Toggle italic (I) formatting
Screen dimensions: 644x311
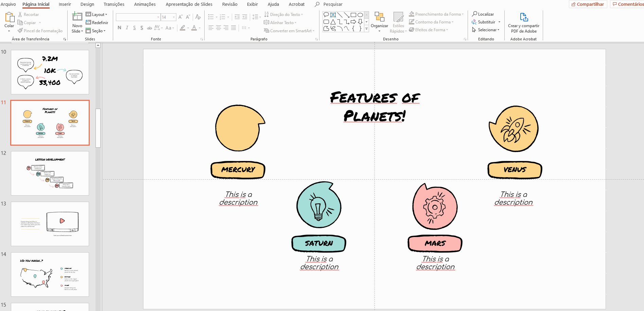[x=127, y=28]
